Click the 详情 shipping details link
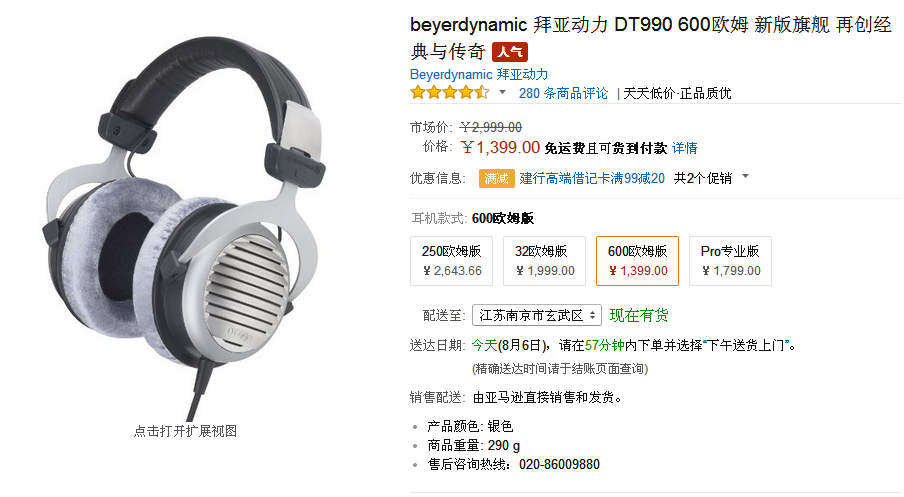904x497 pixels. 684,148
